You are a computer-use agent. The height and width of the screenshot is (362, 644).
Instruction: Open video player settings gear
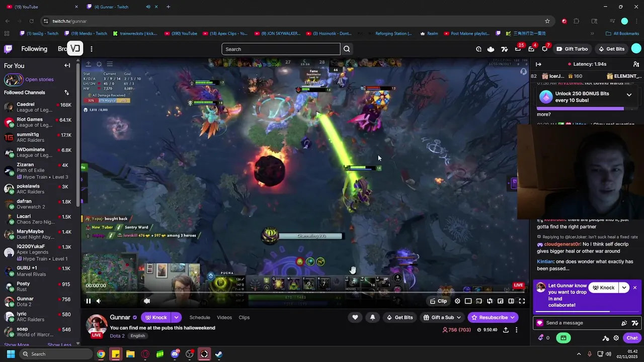coord(457,301)
